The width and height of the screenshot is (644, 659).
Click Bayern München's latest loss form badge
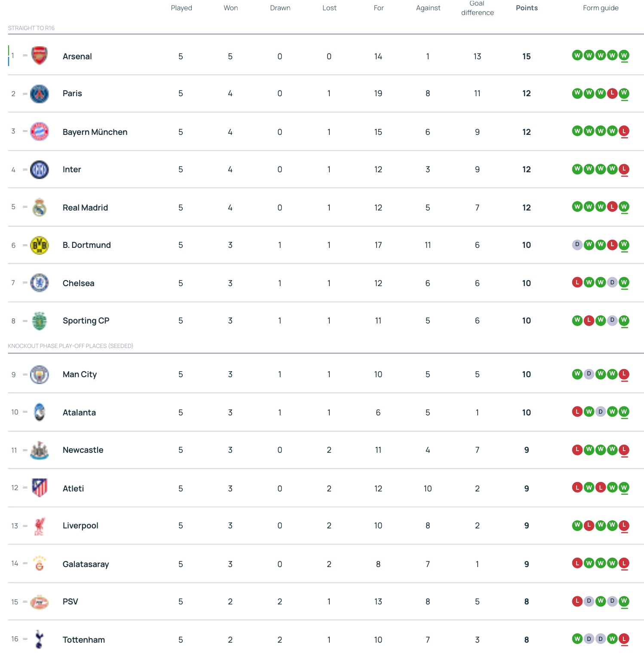(x=624, y=131)
